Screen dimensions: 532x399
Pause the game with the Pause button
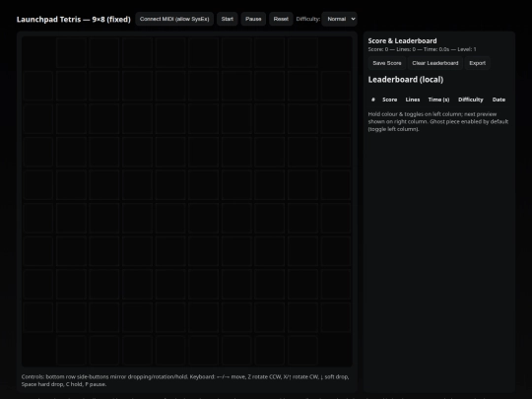pos(253,19)
